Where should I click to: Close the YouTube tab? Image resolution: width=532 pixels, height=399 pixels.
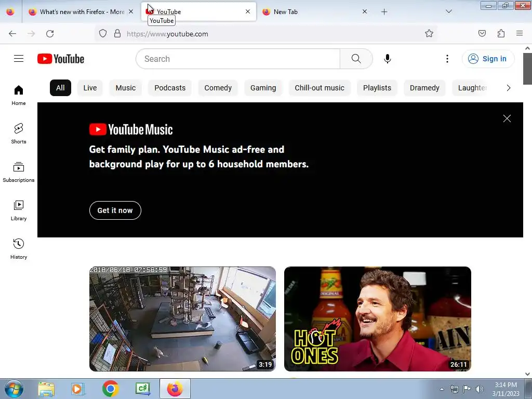pos(248,11)
